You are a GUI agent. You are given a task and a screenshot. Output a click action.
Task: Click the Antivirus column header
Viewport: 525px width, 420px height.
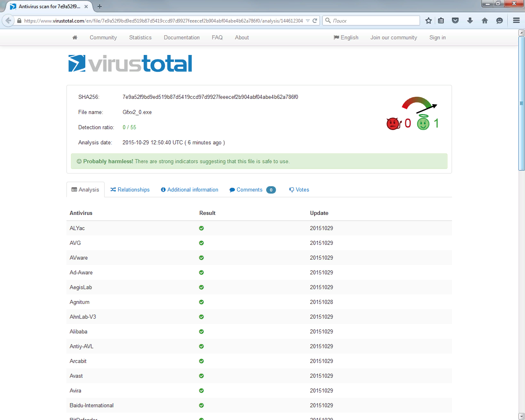pyautogui.click(x=81, y=213)
